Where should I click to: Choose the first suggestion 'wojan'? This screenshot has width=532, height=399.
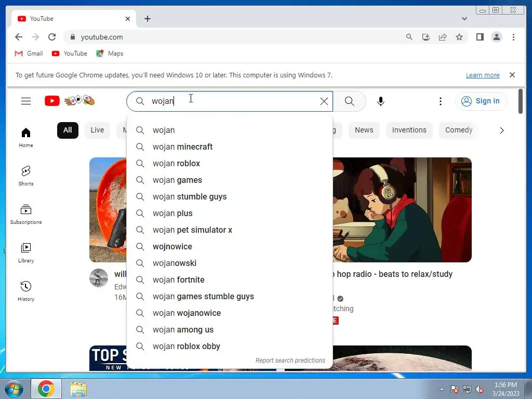pyautogui.click(x=229, y=130)
